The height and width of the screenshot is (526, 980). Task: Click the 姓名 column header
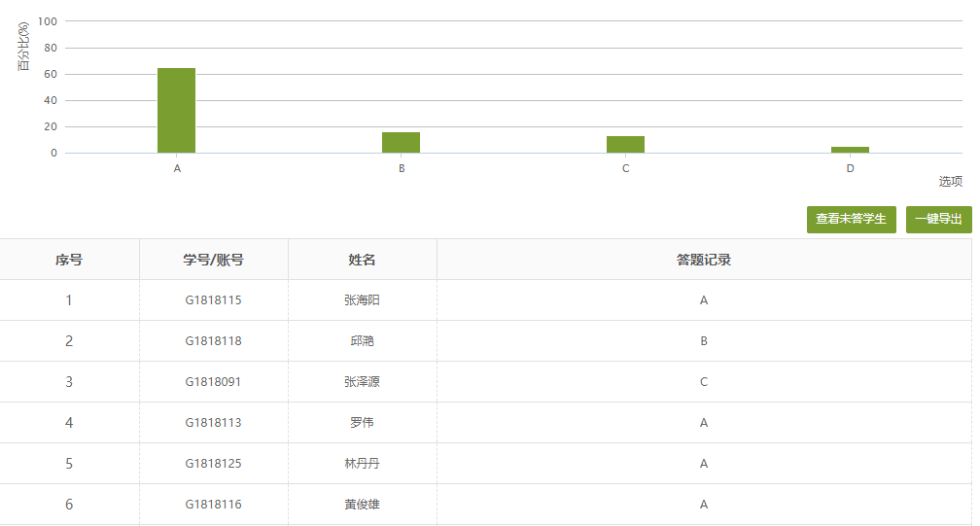coord(362,260)
